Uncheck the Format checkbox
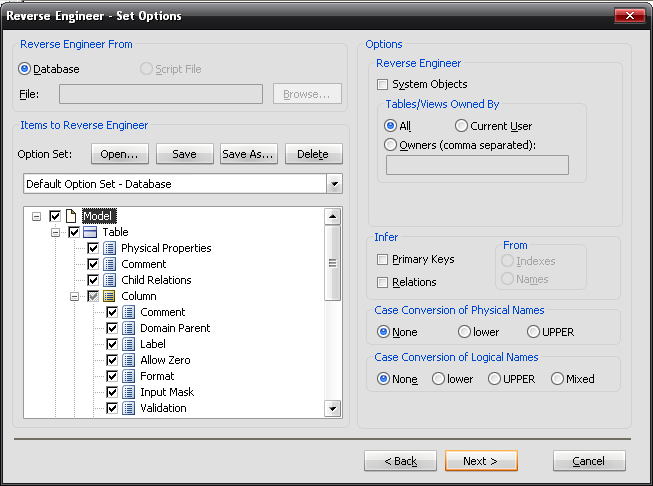This screenshot has height=486, width=653. pyautogui.click(x=112, y=376)
